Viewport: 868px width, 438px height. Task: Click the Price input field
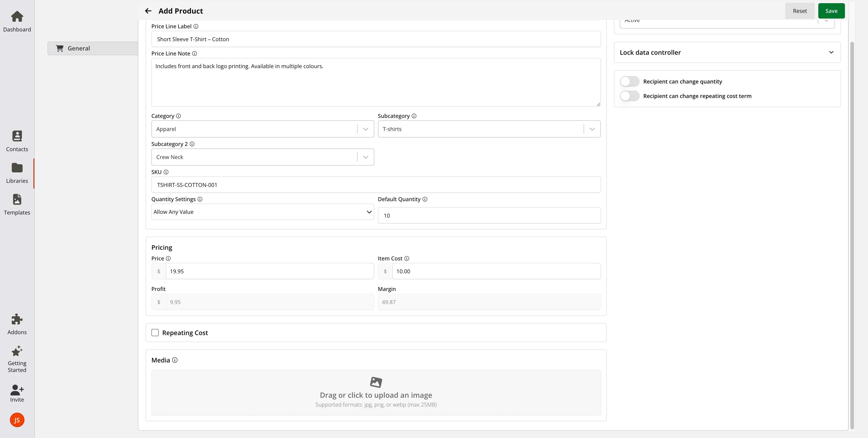[x=270, y=271]
